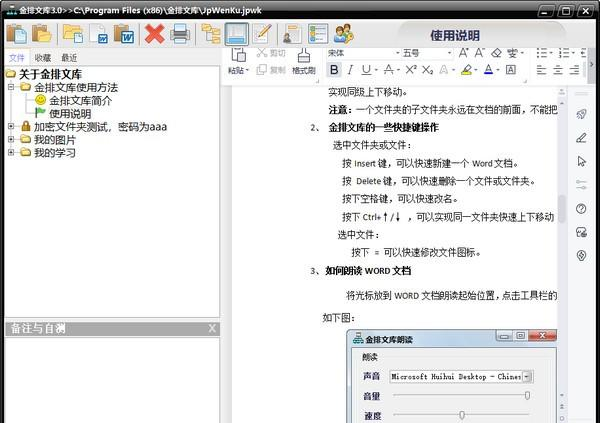Toggle strikethrough formatting
The image size is (600, 423).
[389, 70]
